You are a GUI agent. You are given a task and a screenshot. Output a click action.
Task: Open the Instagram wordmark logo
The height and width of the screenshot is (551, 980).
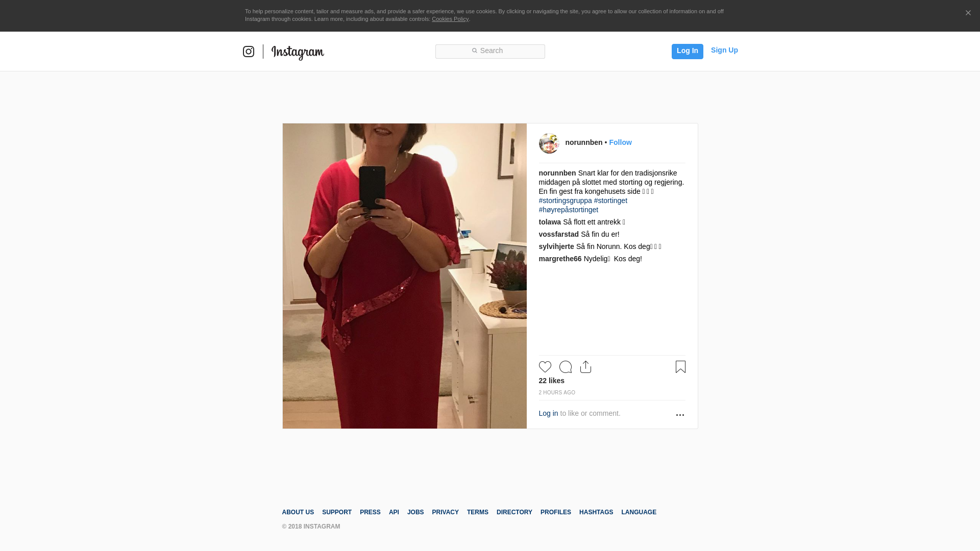tap(298, 53)
